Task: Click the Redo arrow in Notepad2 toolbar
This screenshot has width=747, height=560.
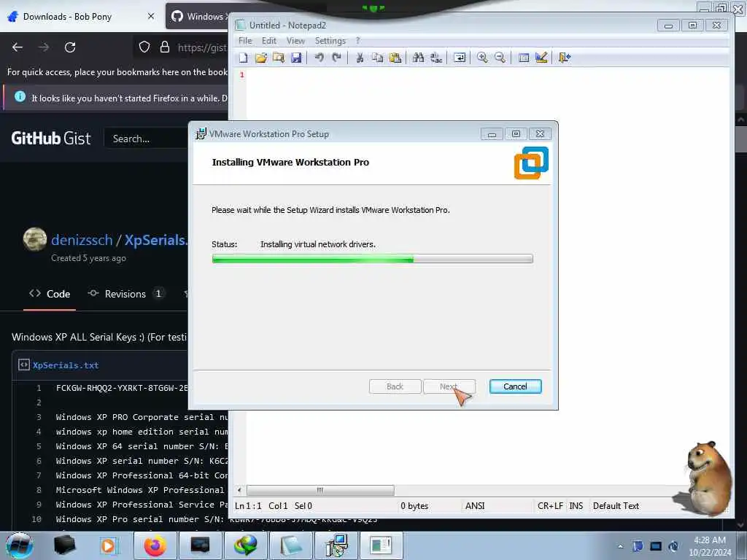Action: (x=337, y=58)
